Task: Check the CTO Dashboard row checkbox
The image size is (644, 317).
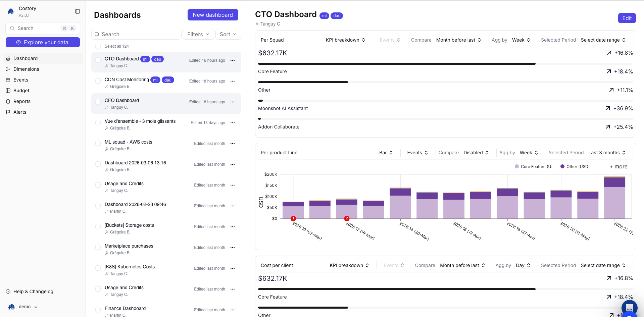Action: pos(98,60)
